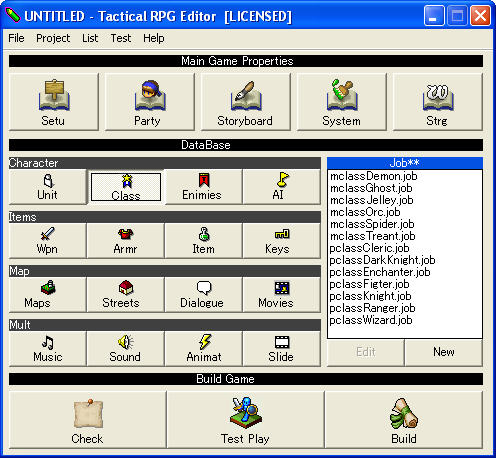Select pclassDarkKnight.job in the list
This screenshot has height=458, width=496.
click(382, 260)
